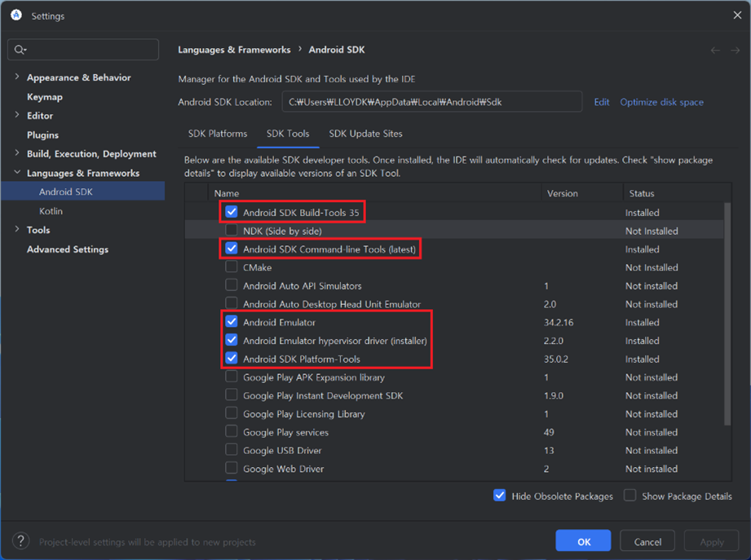Click the Android SDK Location field
This screenshot has height=560, width=751.
432,102
